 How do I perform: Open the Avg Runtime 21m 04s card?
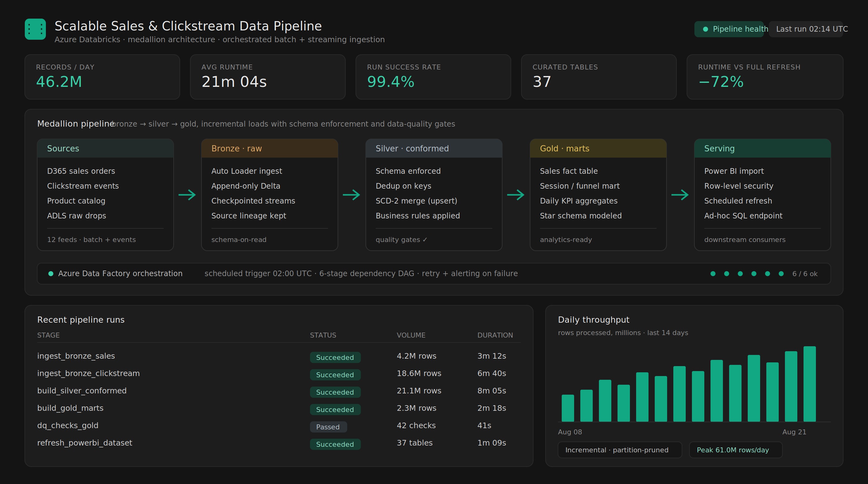point(268,77)
